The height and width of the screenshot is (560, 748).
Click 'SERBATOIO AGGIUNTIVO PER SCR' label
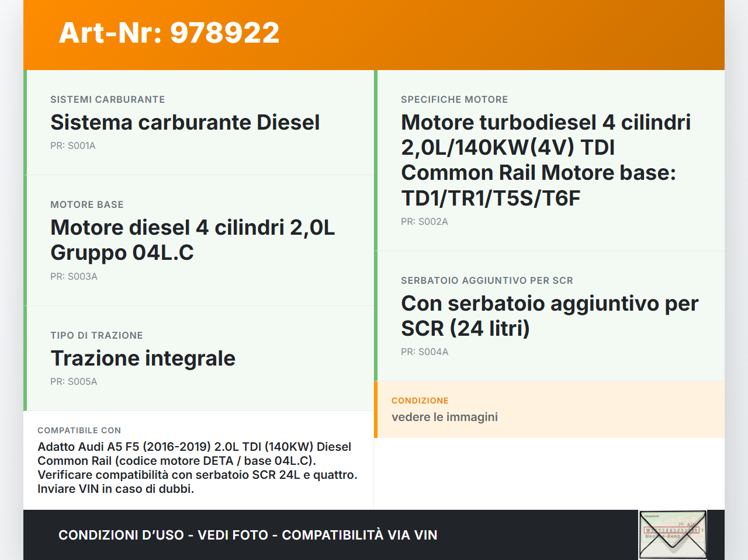point(487,280)
